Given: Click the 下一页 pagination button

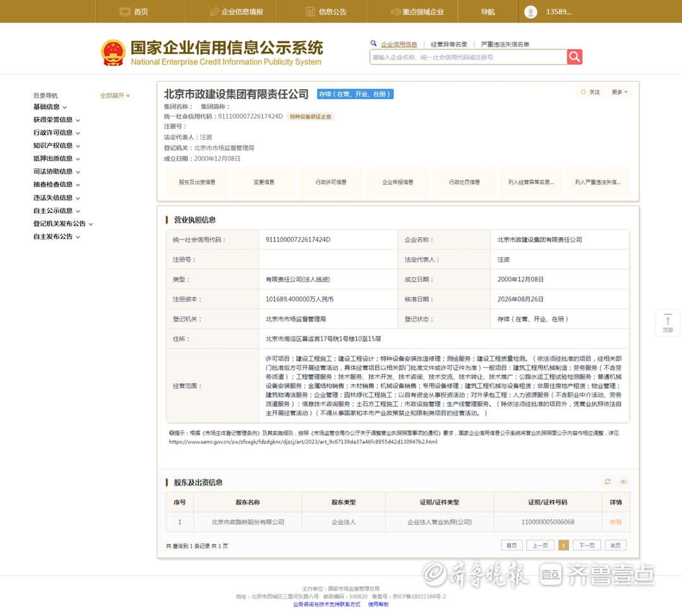Looking at the screenshot, I should click(586, 545).
